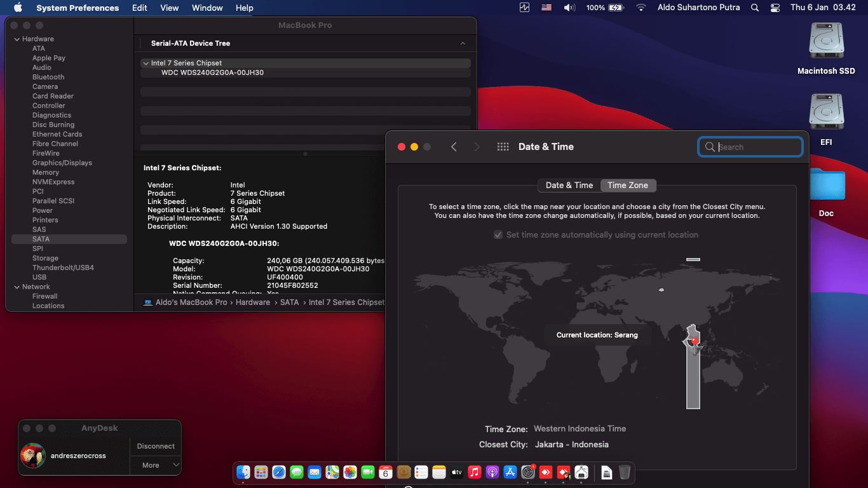Open Contacts from the Dock
868x488 pixels.
pos(403,472)
